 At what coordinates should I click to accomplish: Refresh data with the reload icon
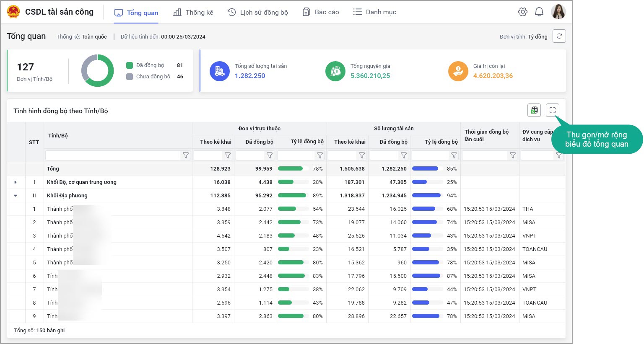point(559,36)
